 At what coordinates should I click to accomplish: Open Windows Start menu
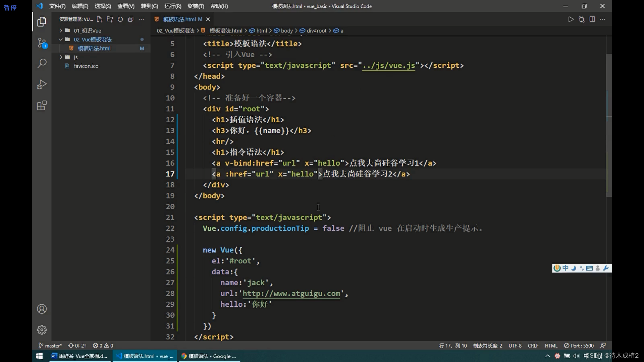coord(39,356)
